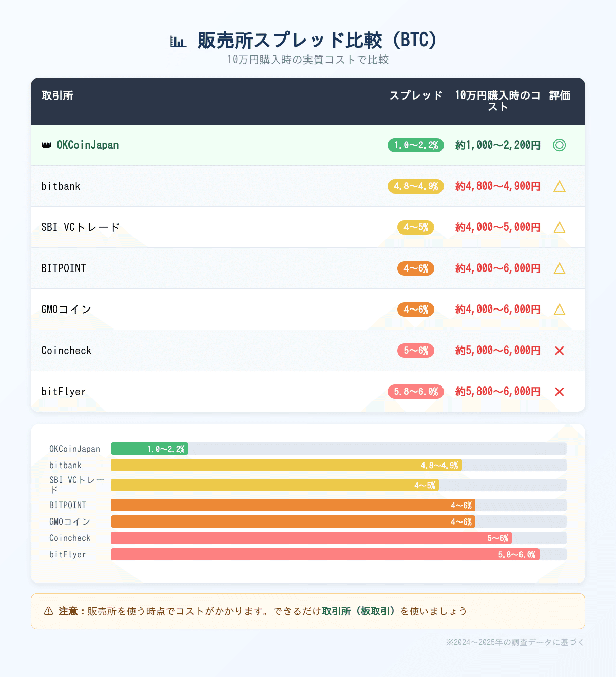Click the X rating icon for Coincheck
616x677 pixels.
[559, 350]
